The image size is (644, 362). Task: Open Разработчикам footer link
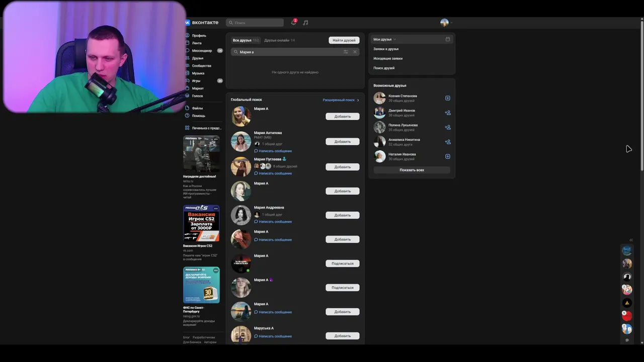point(204,337)
